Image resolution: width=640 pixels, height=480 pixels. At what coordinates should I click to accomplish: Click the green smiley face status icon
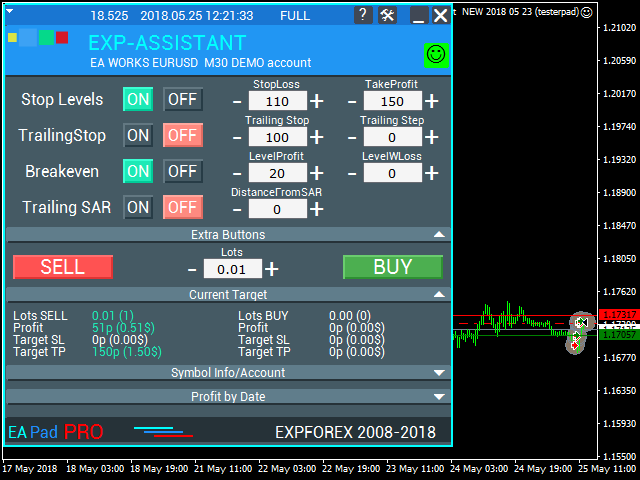pyautogui.click(x=436, y=55)
